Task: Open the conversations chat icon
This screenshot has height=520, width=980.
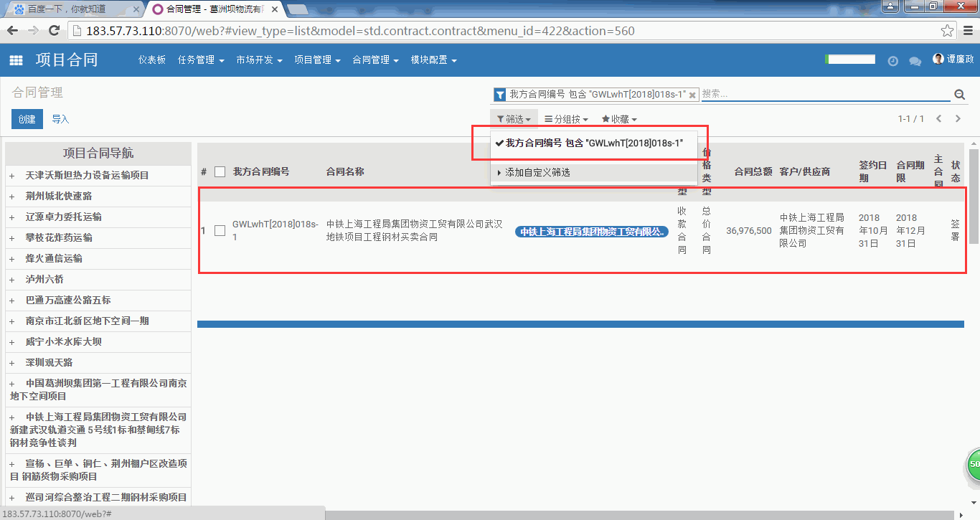Action: tap(915, 61)
